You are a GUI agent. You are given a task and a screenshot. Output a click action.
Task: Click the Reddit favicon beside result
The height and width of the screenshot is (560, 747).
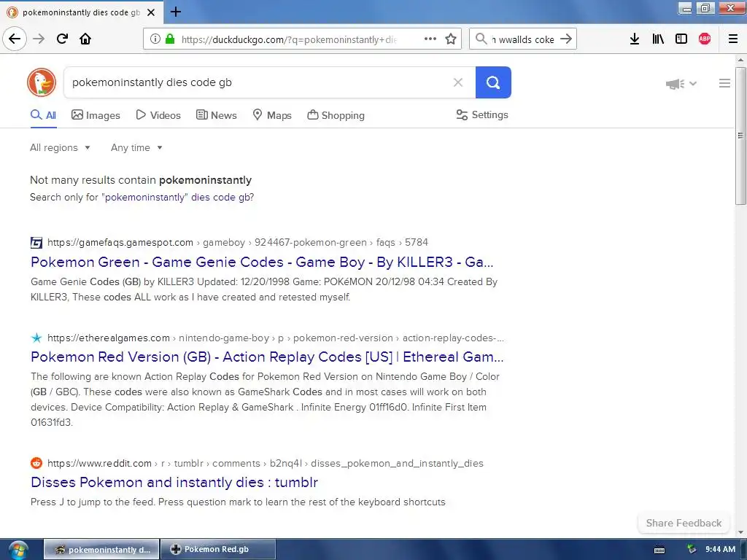[x=36, y=463]
